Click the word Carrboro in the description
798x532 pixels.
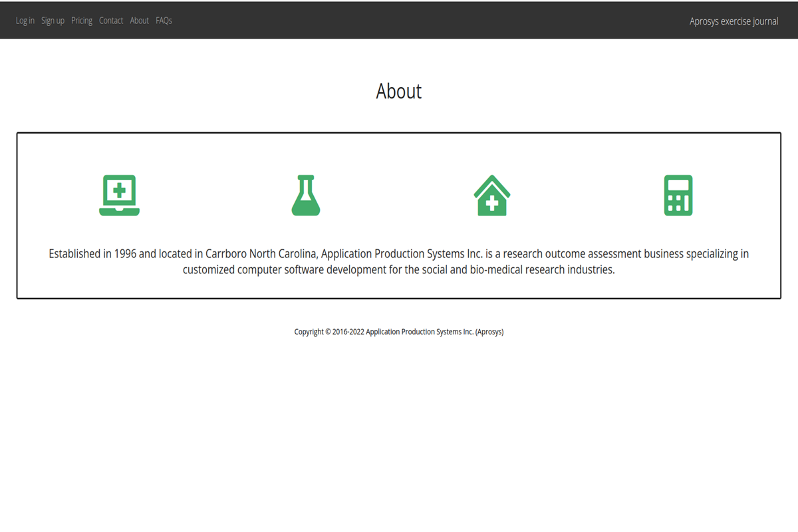coord(225,254)
